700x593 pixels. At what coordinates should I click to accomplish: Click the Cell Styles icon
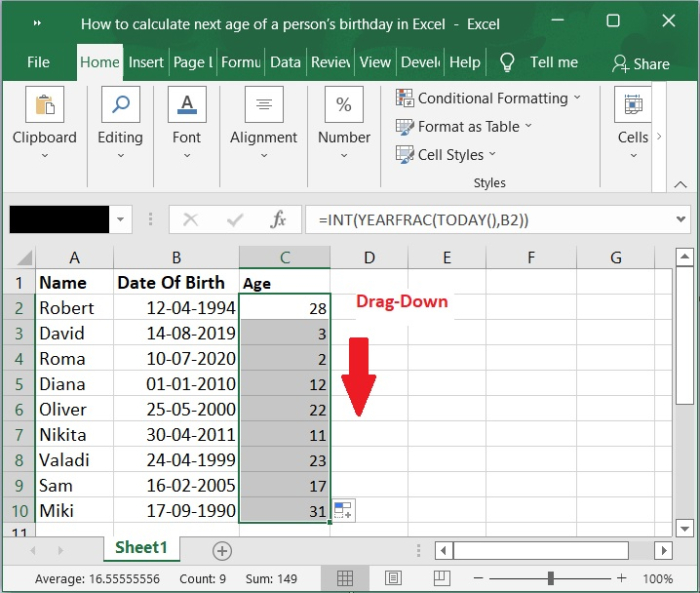(x=404, y=155)
